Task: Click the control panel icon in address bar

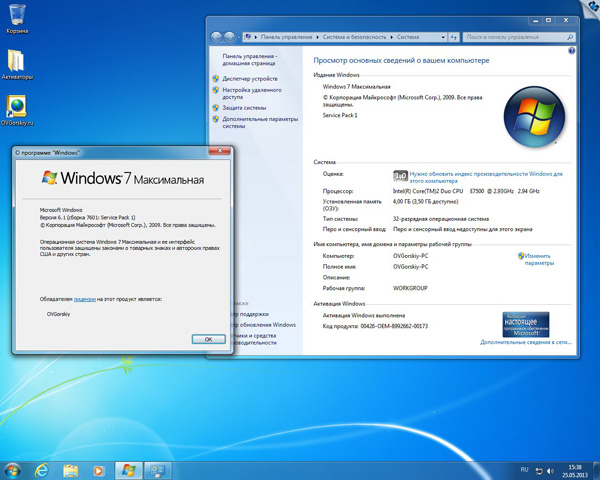Action: point(248,37)
